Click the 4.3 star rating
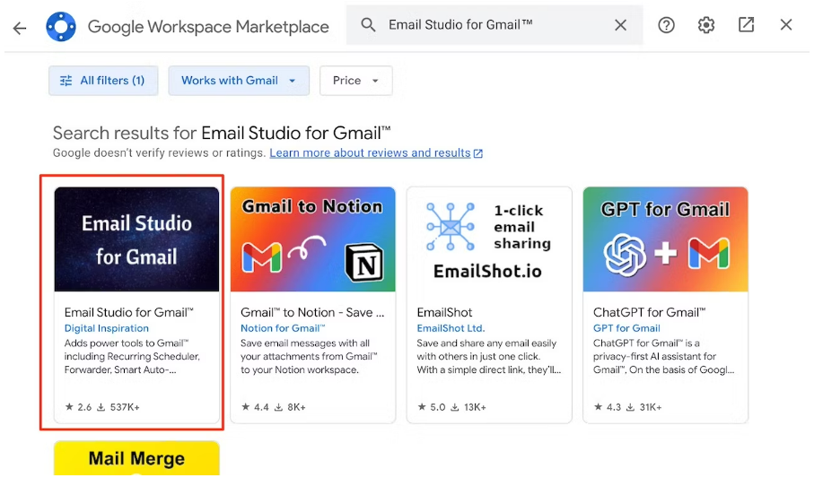 point(608,407)
